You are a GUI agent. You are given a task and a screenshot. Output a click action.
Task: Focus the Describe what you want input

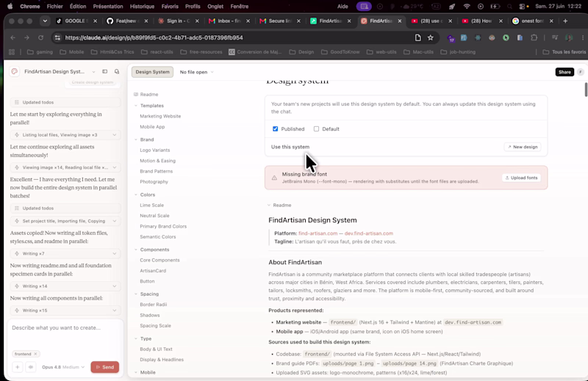click(x=65, y=328)
